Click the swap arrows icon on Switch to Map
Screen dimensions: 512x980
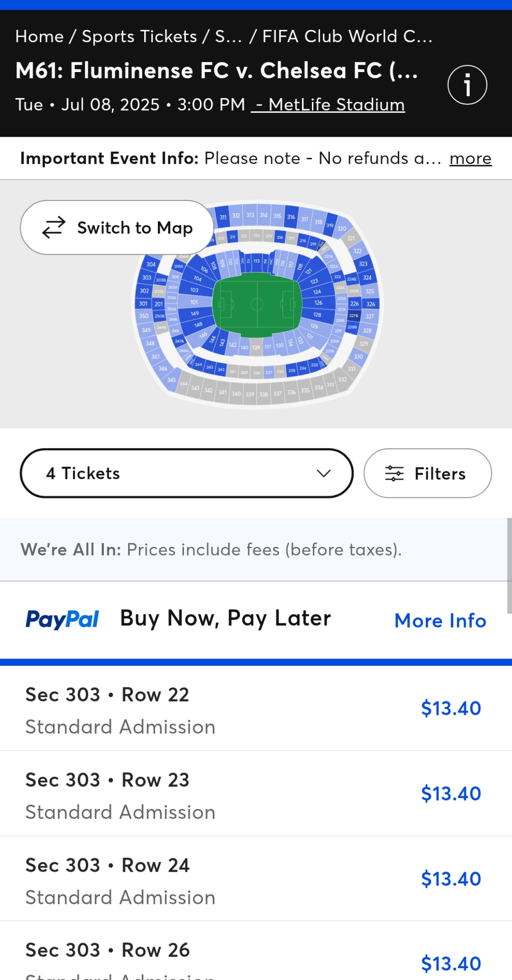(x=53, y=227)
